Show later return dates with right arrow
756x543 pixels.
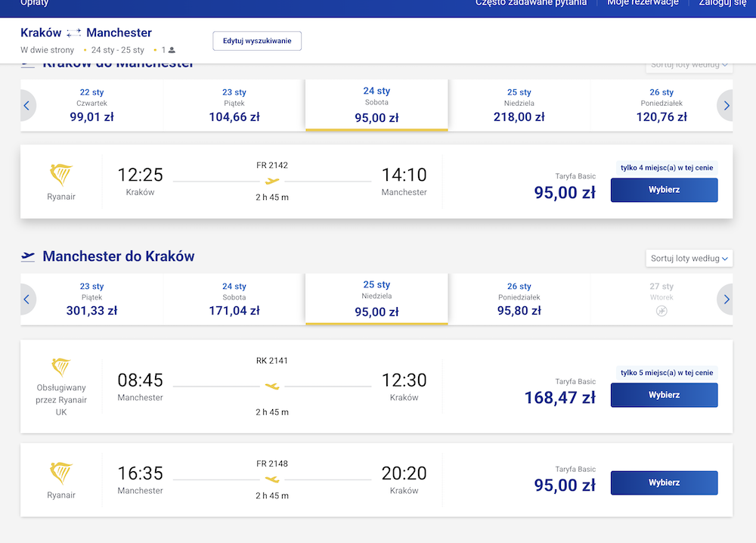726,299
